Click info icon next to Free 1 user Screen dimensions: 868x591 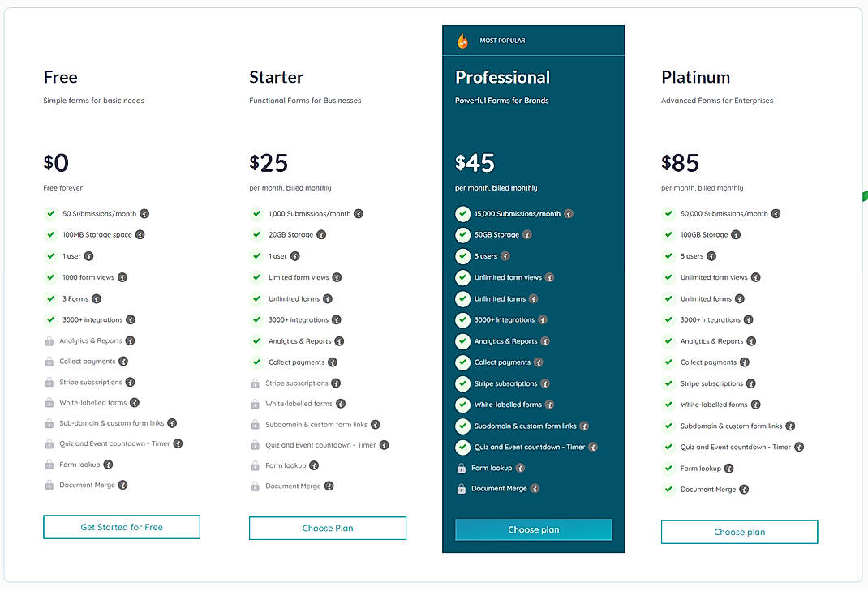(88, 256)
